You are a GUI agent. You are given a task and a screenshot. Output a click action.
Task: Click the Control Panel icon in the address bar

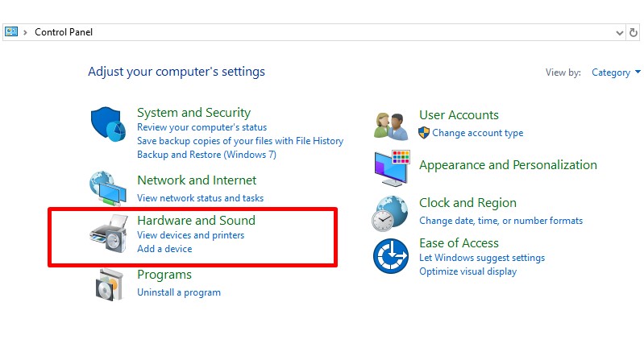[x=11, y=31]
